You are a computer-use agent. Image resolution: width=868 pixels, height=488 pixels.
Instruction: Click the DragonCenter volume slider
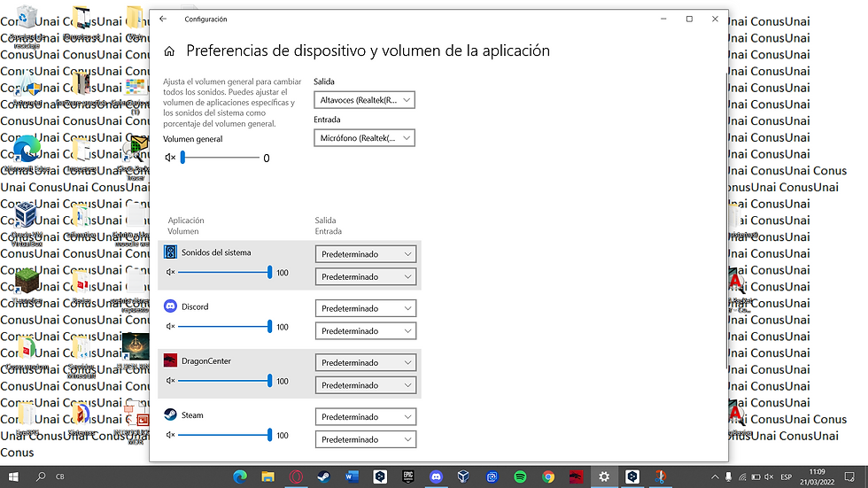(225, 380)
